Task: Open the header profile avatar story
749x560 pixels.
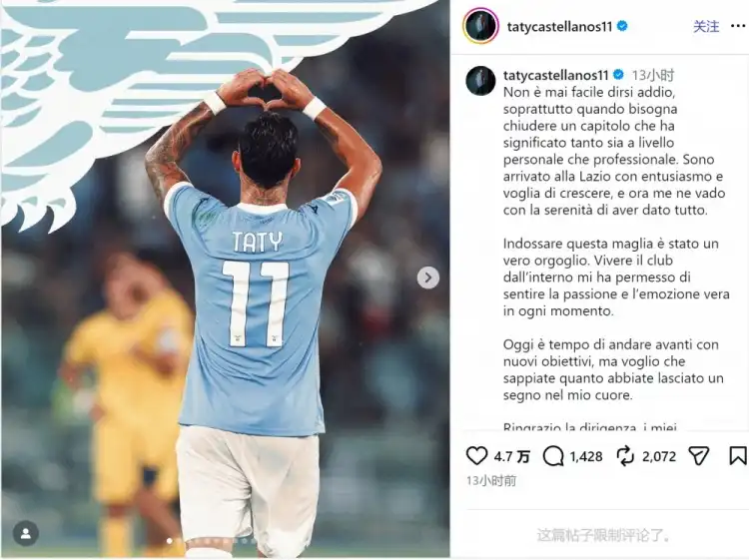Action: point(480,26)
